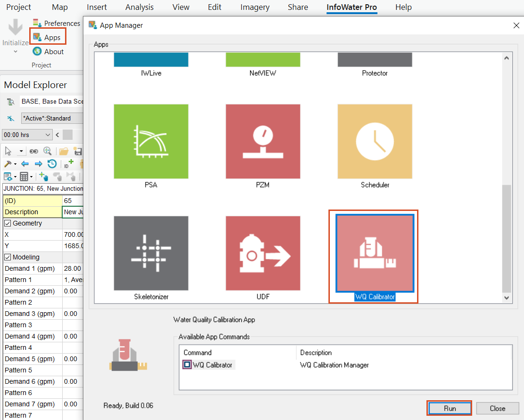The height and width of the screenshot is (420, 524).
Task: Open the Project ribbon tab
Action: (18, 7)
